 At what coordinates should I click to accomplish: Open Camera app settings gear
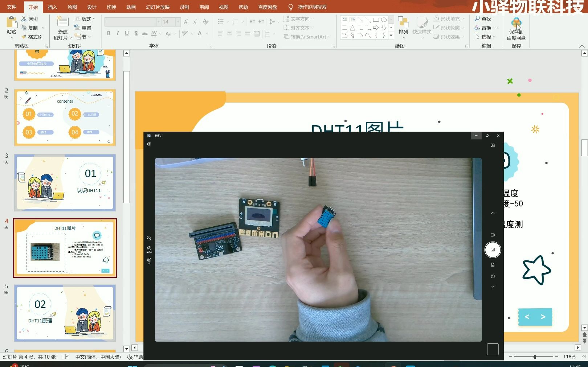tap(149, 144)
